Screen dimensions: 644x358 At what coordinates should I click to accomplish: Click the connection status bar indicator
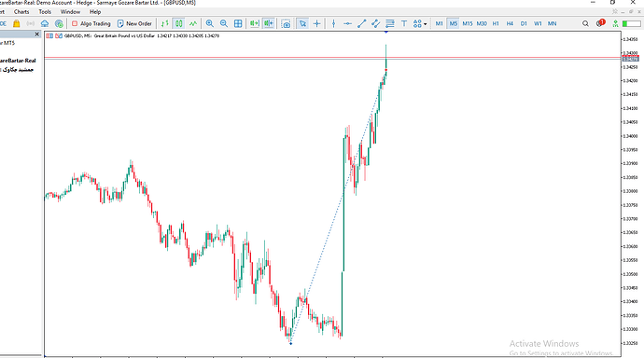pyautogui.click(x=631, y=24)
